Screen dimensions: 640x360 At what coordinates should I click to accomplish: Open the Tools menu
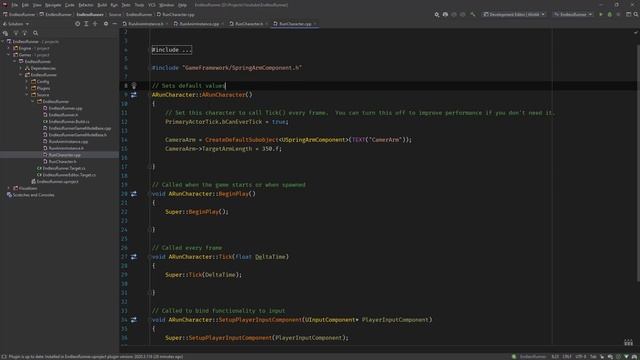click(x=139, y=5)
